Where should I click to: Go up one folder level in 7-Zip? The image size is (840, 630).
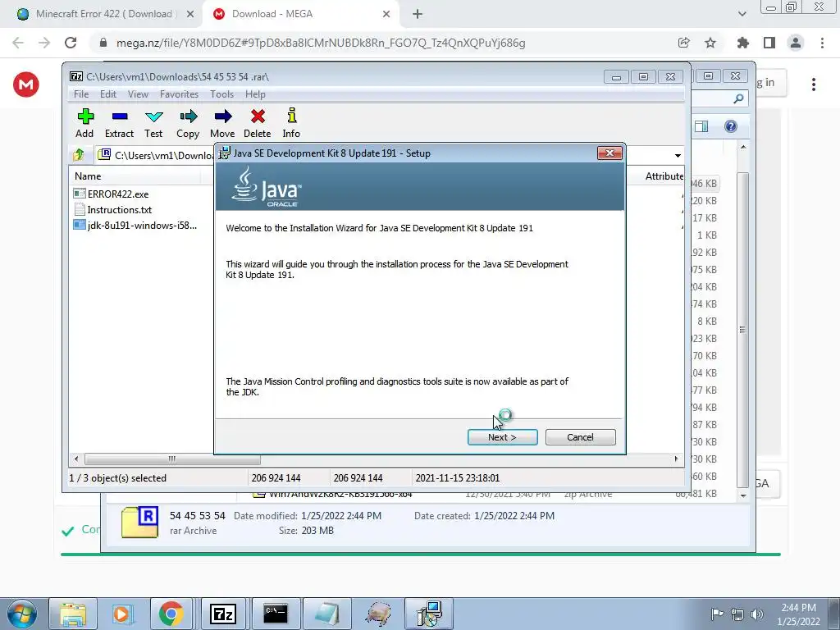[x=79, y=155]
